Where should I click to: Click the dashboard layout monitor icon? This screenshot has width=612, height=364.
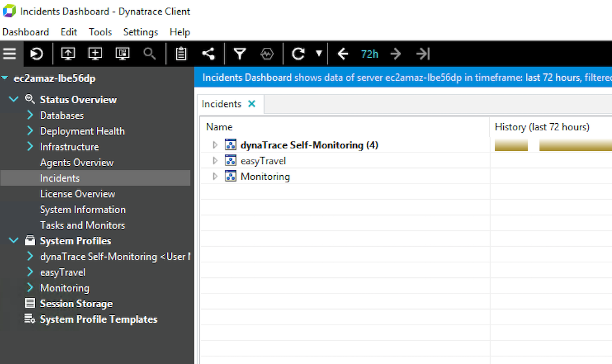(123, 53)
